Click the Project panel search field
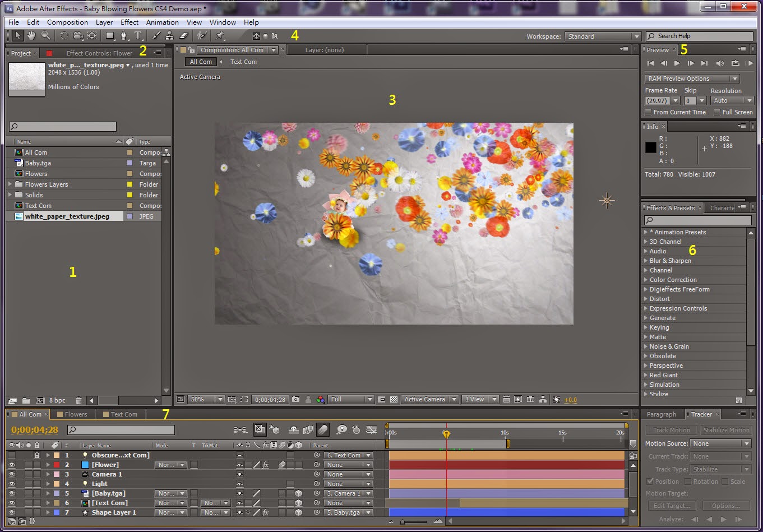Viewport: 763px width, 532px height. pyautogui.click(x=63, y=127)
